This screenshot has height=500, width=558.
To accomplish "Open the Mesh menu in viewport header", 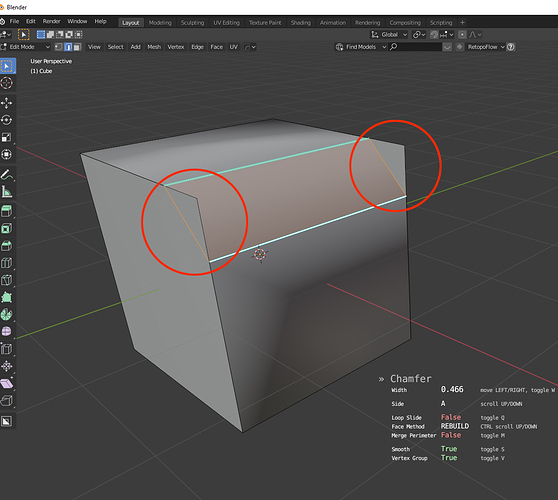I will 154,47.
